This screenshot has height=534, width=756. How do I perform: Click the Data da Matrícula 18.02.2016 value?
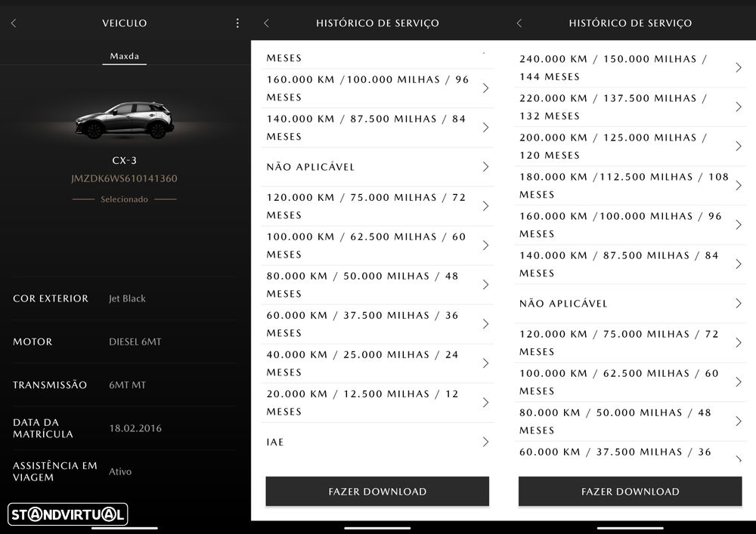[x=135, y=428]
